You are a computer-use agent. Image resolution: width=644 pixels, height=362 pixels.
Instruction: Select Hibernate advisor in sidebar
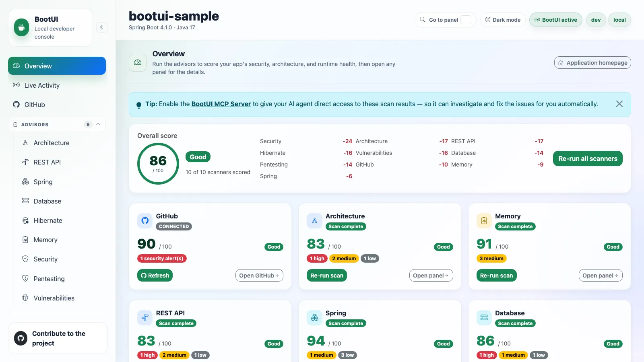coord(60,220)
